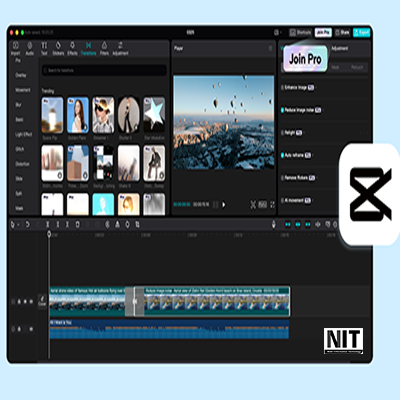Switch to the Mask sub-tab
400x400 pixels.
(335, 67)
